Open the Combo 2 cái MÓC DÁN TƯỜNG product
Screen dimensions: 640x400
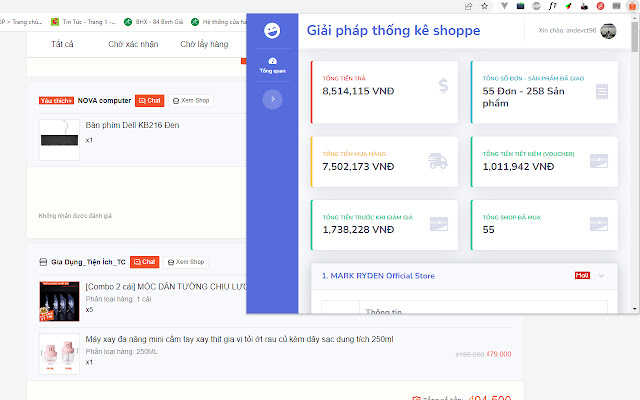coord(166,287)
